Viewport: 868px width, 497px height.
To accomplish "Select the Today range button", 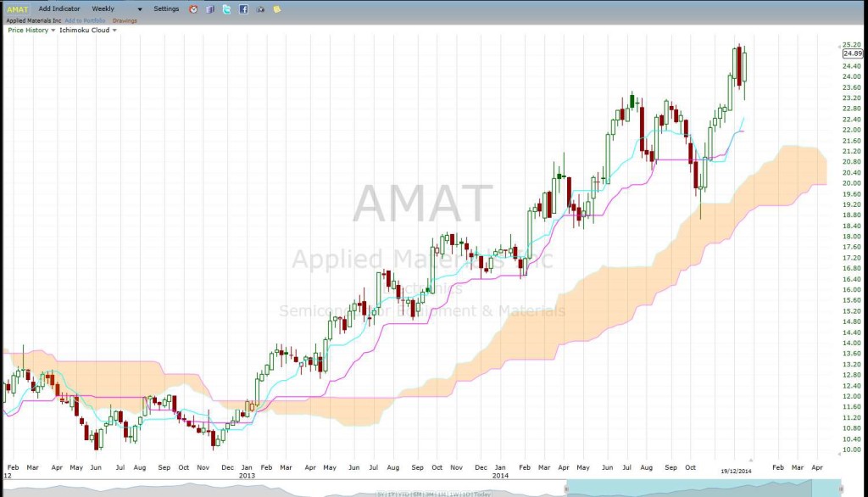I will [x=482, y=494].
